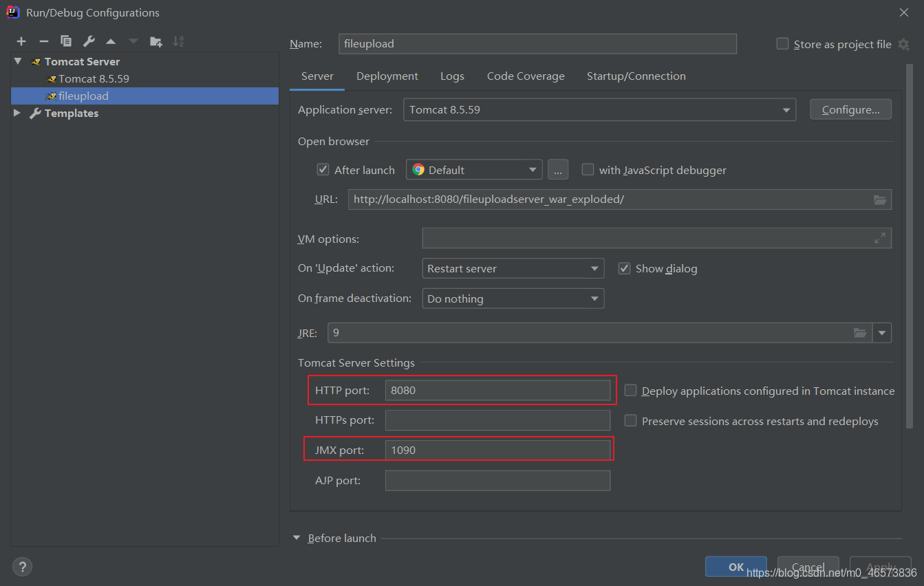
Task: Open the Logs tab
Action: pos(452,76)
